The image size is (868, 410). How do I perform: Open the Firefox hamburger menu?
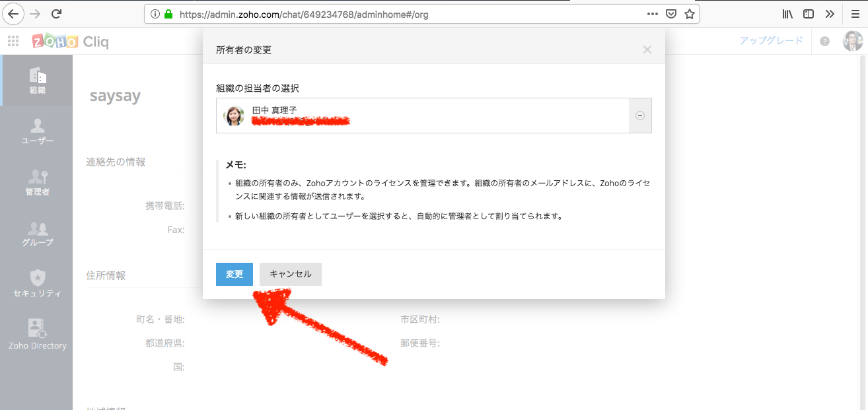click(855, 14)
